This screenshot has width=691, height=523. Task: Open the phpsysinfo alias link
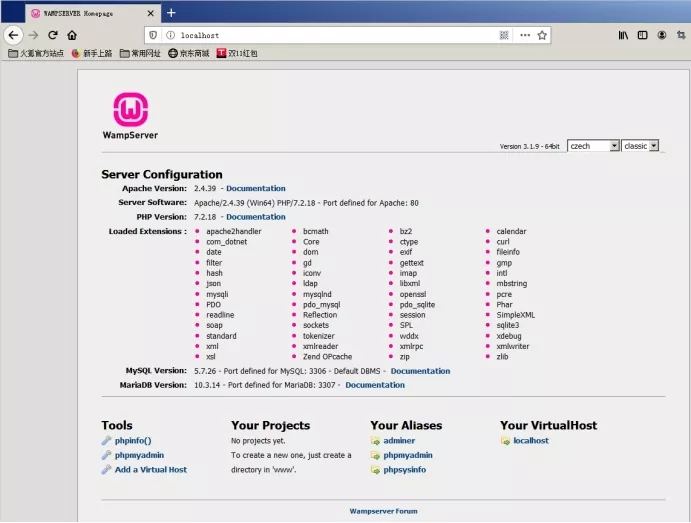405,470
